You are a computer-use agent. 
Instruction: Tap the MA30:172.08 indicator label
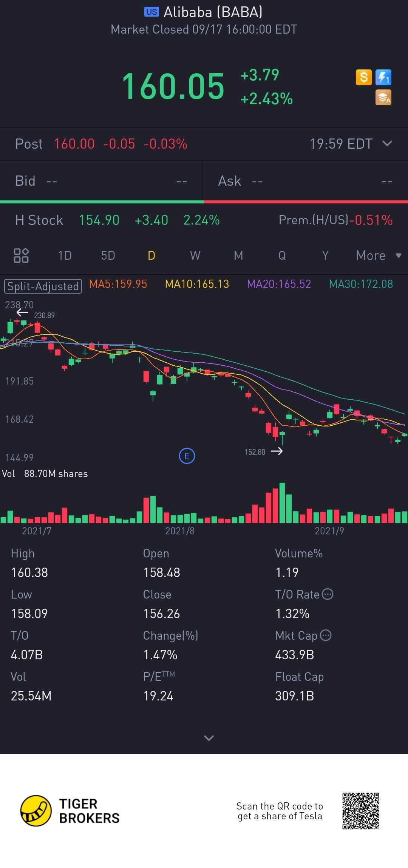point(361,284)
